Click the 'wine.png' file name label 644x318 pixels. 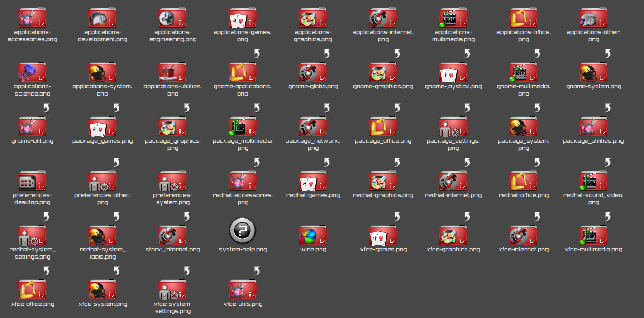point(313,250)
